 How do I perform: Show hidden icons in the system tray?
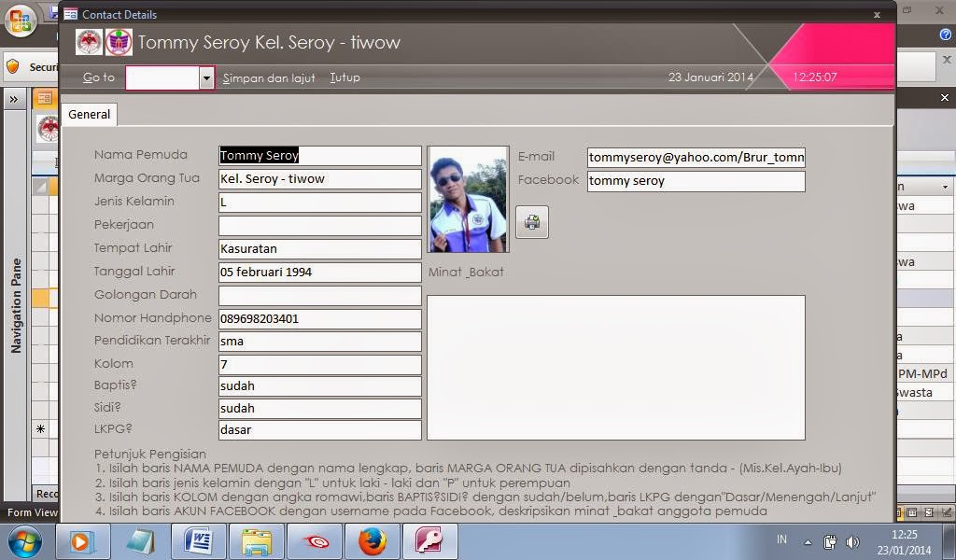808,541
